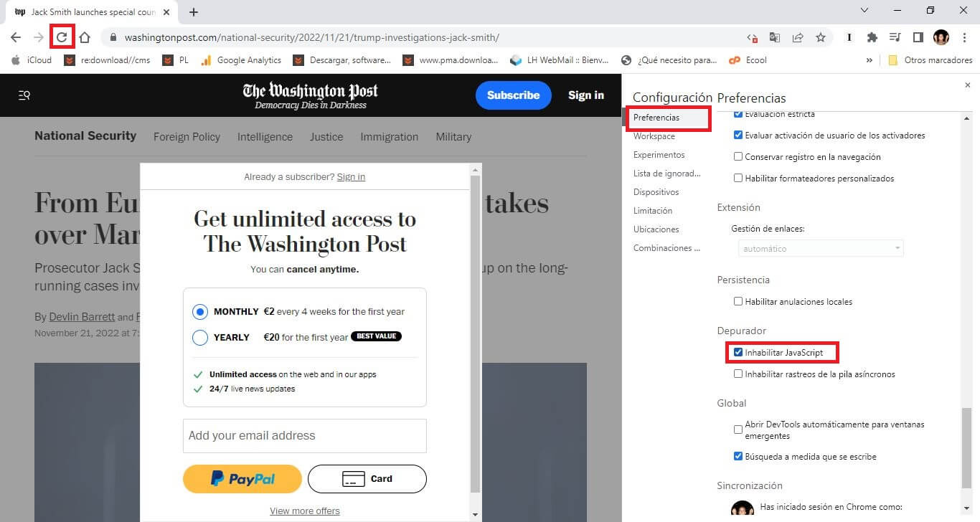This screenshot has width=980, height=522.
Task: Open the Instapaper 'I' extension icon
Action: click(849, 37)
